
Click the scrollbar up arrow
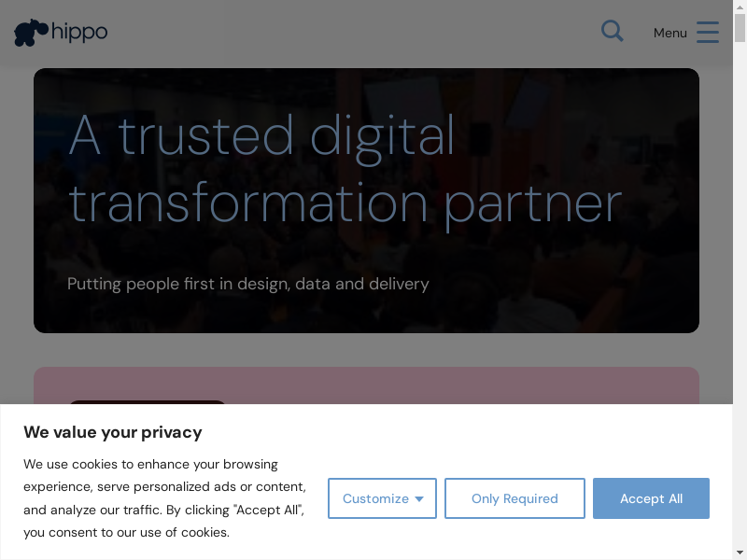point(740,7)
